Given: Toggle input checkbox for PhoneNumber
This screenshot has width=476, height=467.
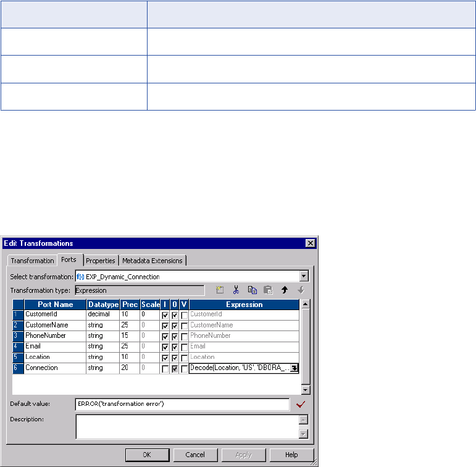Looking at the screenshot, I should point(165,337).
